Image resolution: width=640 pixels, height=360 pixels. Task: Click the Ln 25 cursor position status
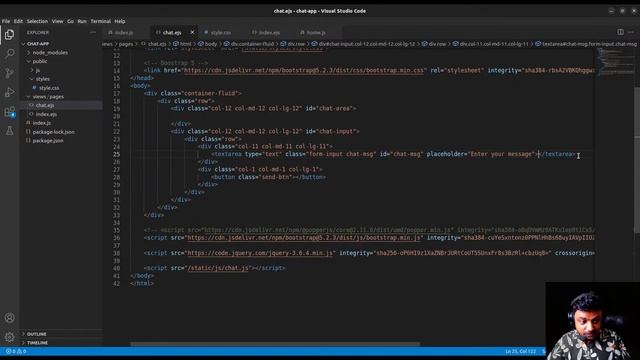(520, 351)
